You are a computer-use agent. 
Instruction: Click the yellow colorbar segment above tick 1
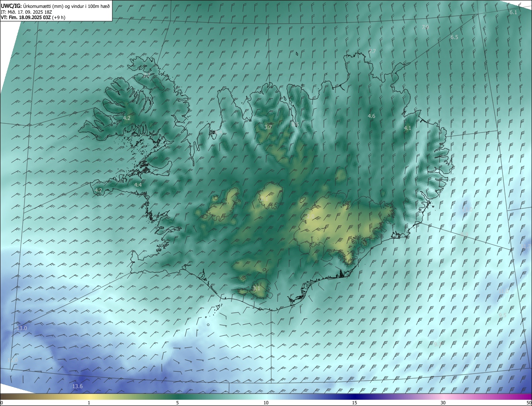(x=89, y=396)
